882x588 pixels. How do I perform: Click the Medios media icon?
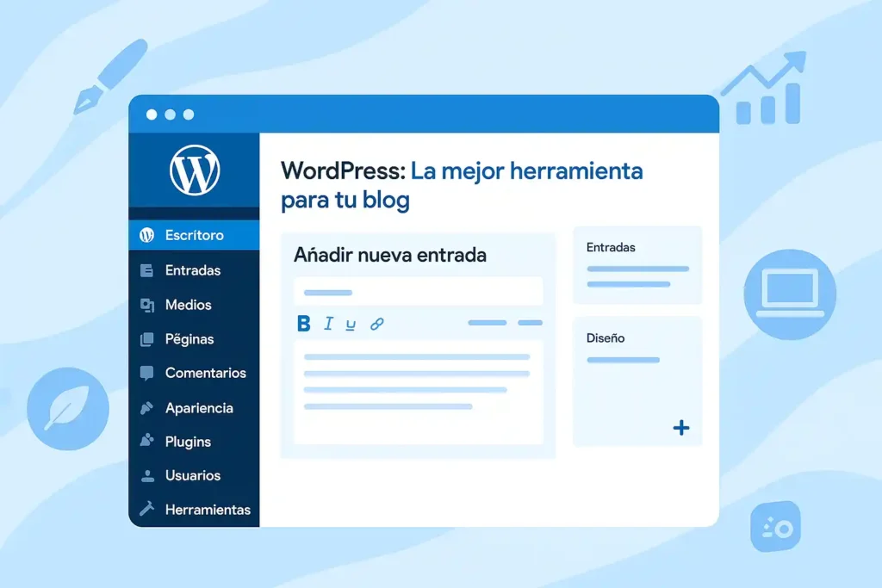pyautogui.click(x=146, y=305)
